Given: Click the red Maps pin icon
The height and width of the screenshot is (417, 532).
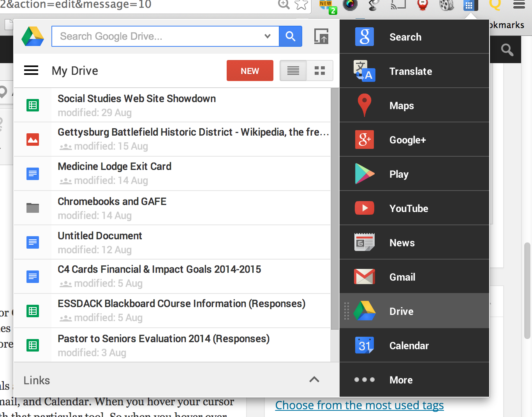Looking at the screenshot, I should [x=365, y=105].
